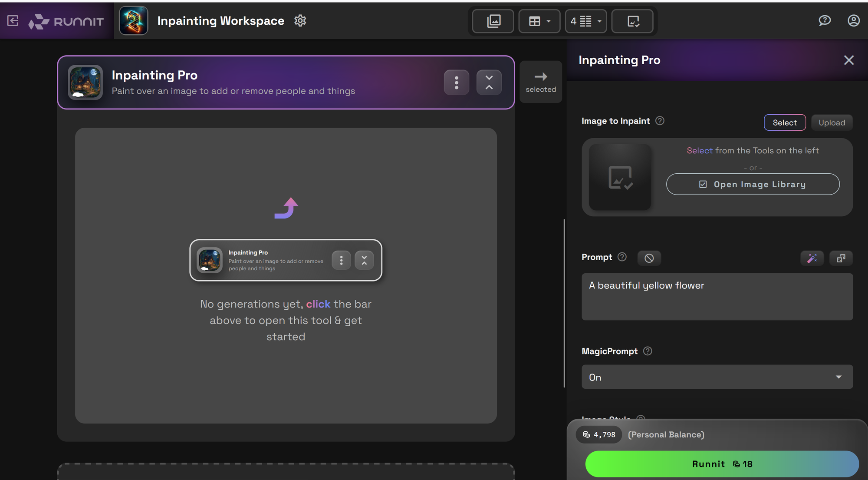
Task: Switch to Upload image source mode
Action: (832, 122)
